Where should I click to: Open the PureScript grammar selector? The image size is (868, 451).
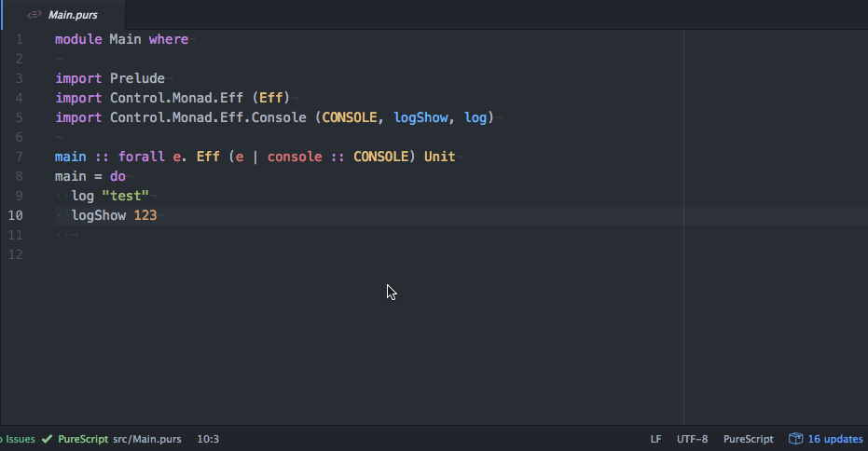click(x=748, y=439)
